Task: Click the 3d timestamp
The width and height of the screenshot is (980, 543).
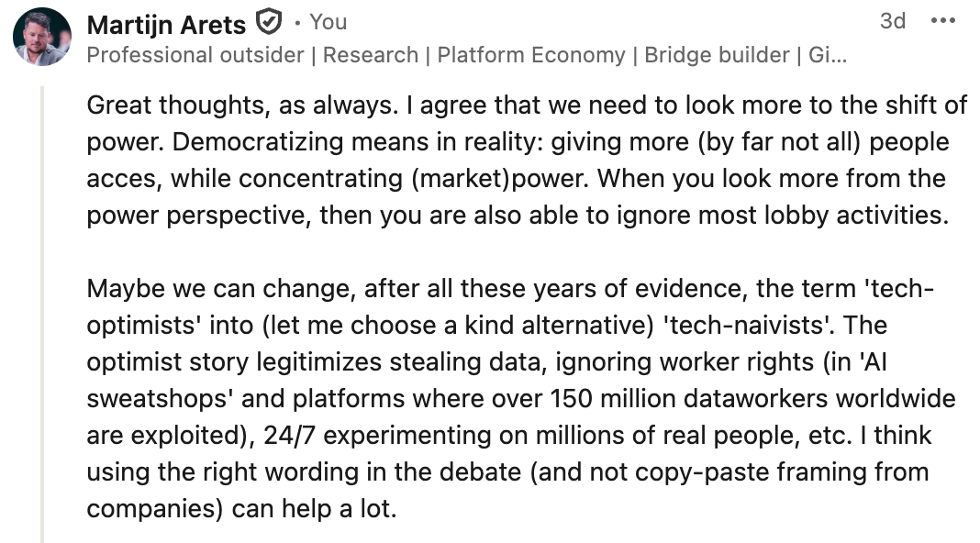Action: [893, 21]
